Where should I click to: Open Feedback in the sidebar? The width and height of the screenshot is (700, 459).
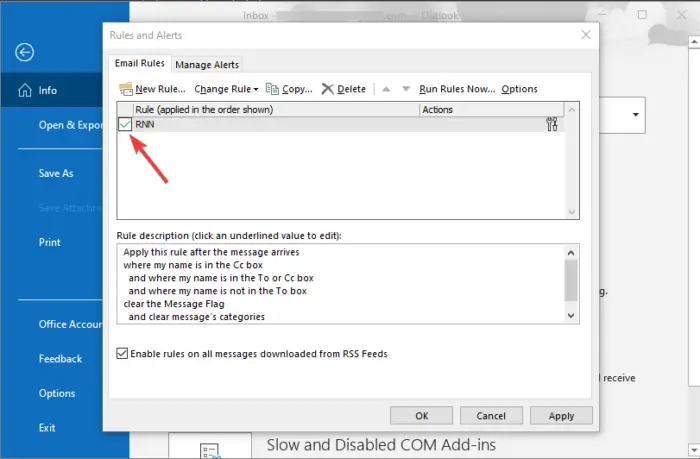[x=60, y=359]
